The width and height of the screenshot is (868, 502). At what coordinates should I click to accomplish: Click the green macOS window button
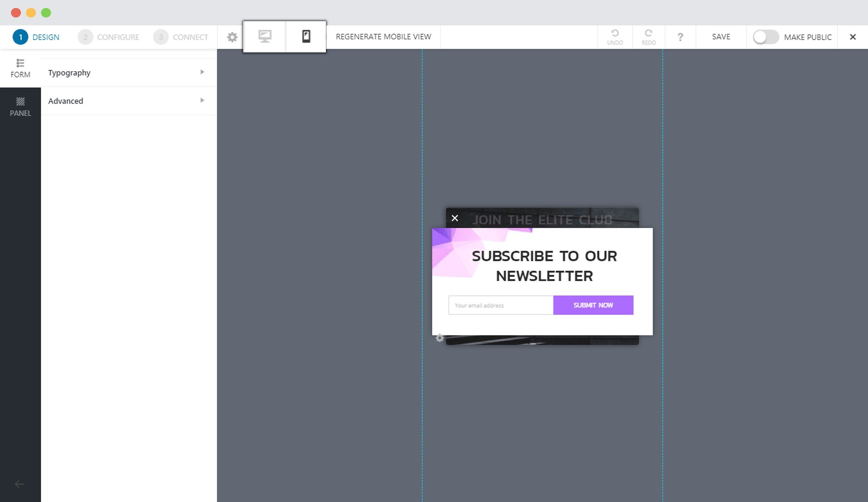46,13
